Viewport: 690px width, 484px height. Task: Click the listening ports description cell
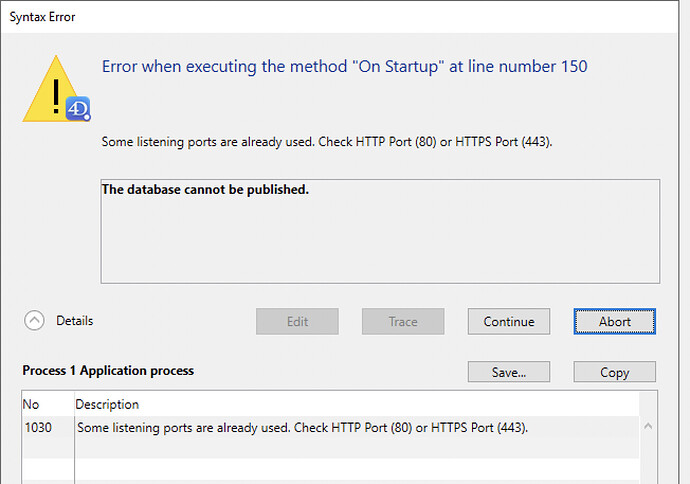302,428
